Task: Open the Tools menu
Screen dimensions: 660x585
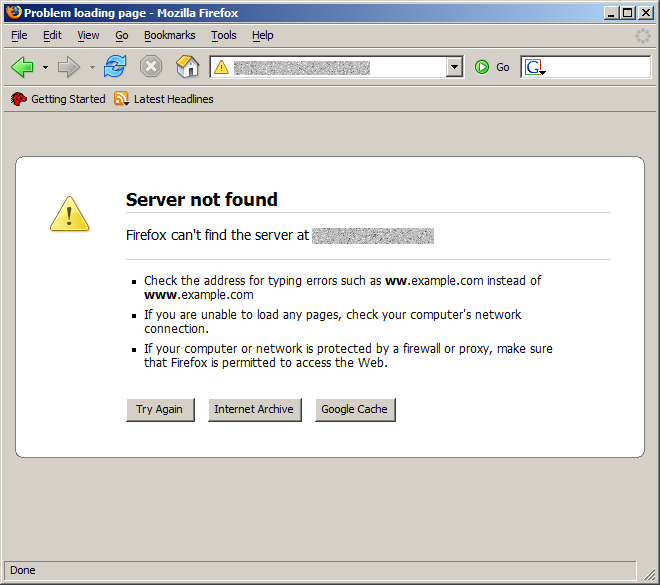Action: click(224, 35)
